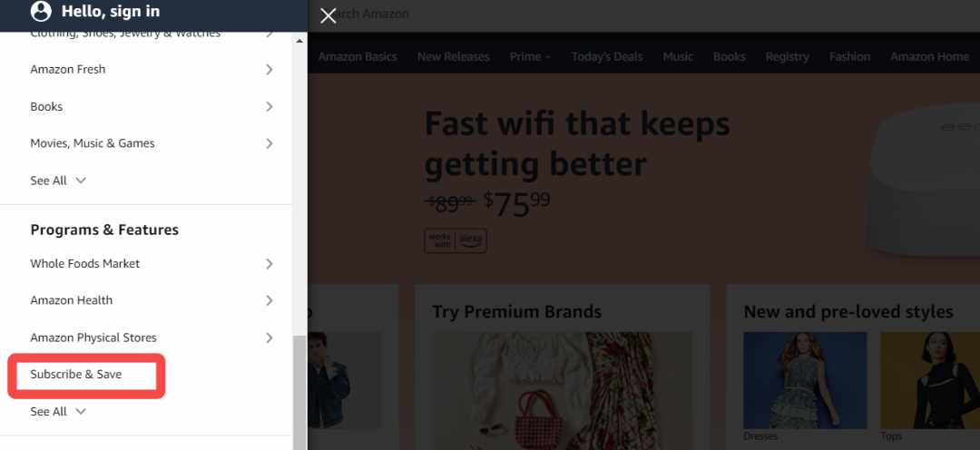Expand See All under shop departments

coord(58,181)
